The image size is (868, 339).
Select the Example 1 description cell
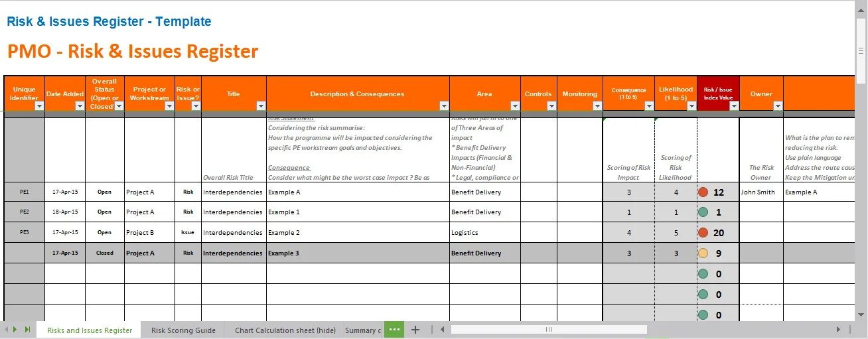[358, 212]
